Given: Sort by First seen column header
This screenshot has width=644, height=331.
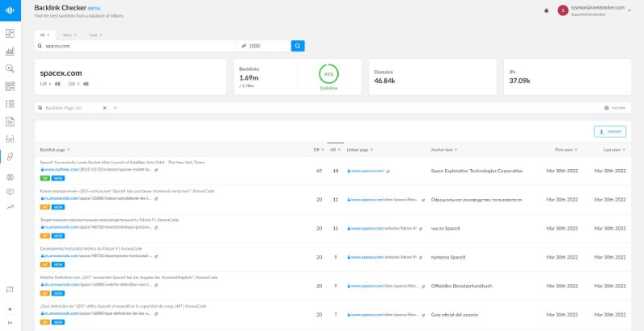Looking at the screenshot, I should tap(566, 150).
